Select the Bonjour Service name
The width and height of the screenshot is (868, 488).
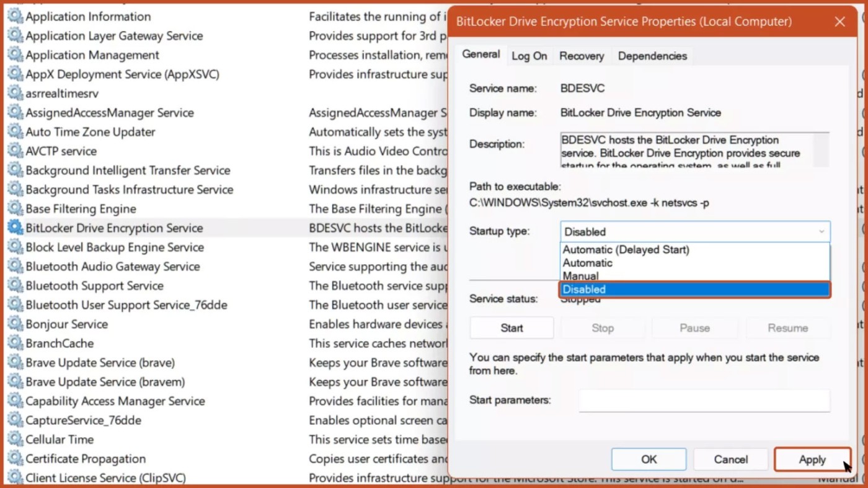pos(66,324)
